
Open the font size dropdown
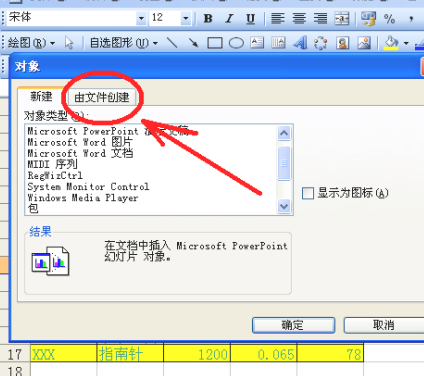(x=185, y=18)
